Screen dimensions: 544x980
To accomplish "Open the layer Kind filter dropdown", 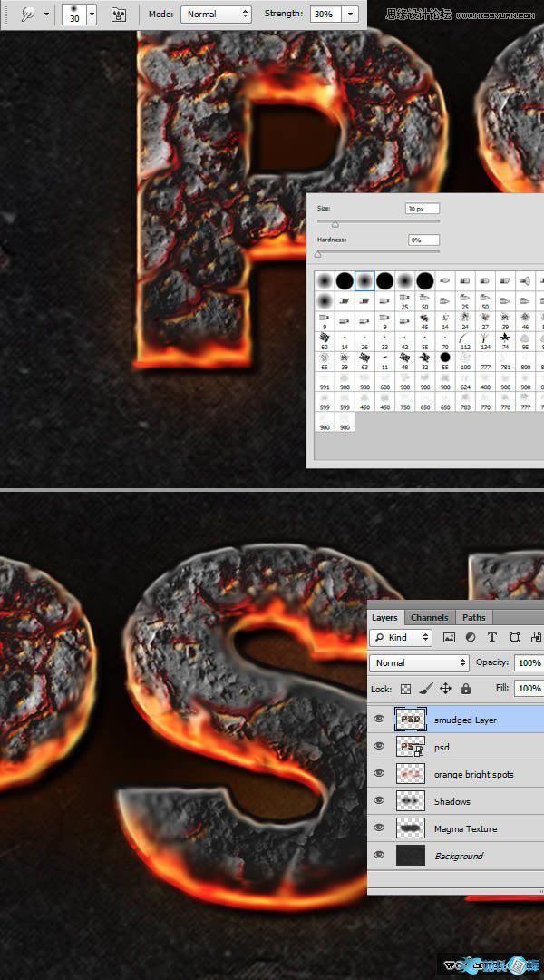I will pyautogui.click(x=401, y=638).
